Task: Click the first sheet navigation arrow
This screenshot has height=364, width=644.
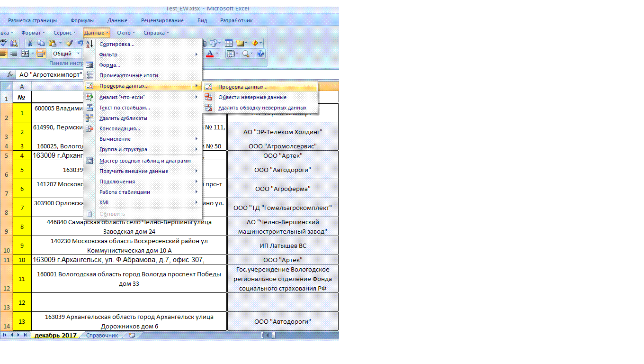Action: point(5,335)
